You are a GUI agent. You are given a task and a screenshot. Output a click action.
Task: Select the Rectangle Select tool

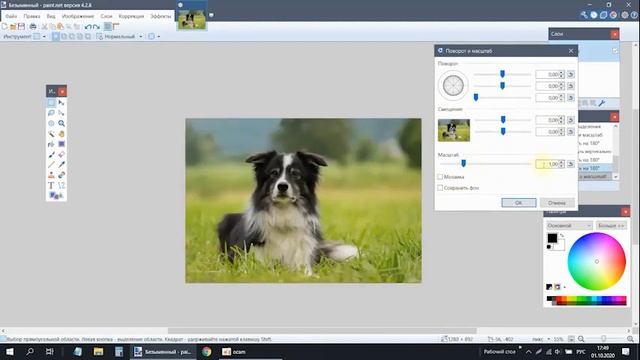click(51, 102)
